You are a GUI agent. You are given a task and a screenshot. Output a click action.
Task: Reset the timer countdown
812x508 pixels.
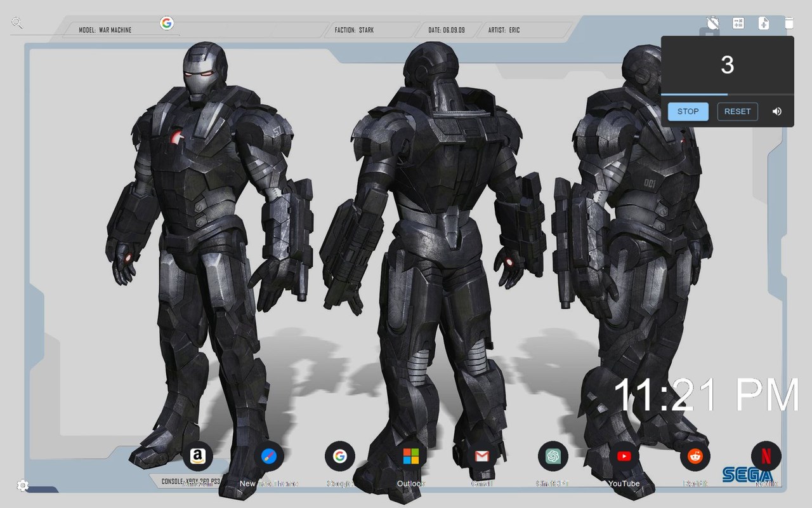click(737, 111)
